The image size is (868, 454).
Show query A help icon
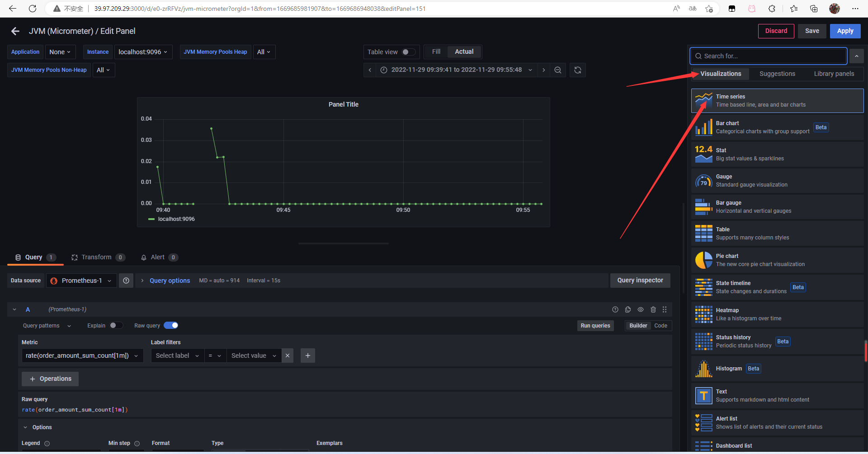click(615, 309)
